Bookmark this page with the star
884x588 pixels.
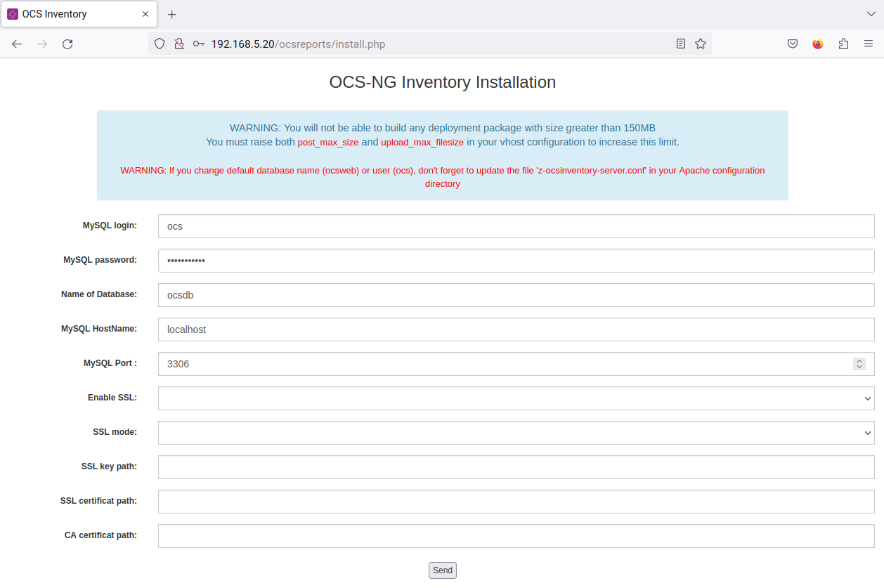pyautogui.click(x=701, y=44)
